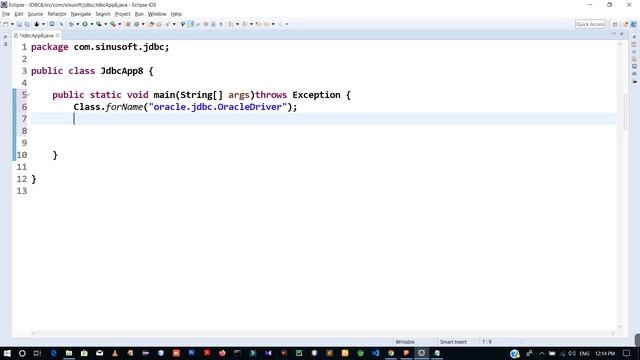Open the Refactor menu
This screenshot has height=360, width=640.
point(57,14)
